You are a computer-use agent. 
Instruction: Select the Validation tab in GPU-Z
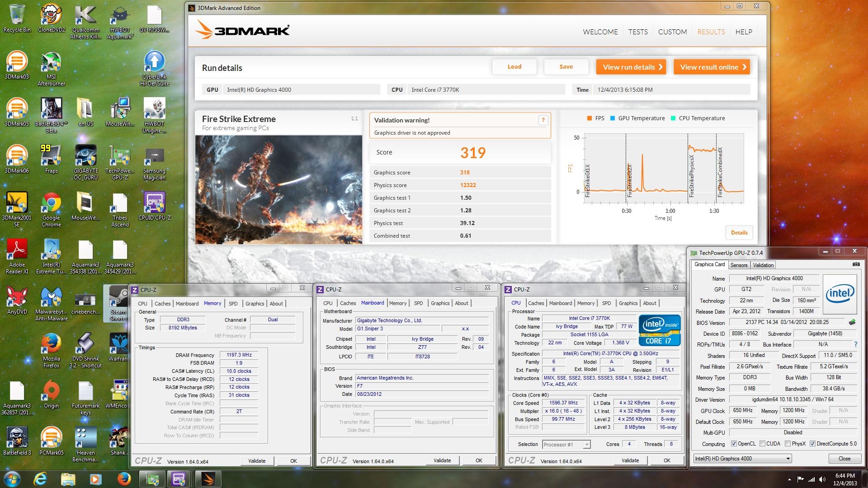(763, 265)
